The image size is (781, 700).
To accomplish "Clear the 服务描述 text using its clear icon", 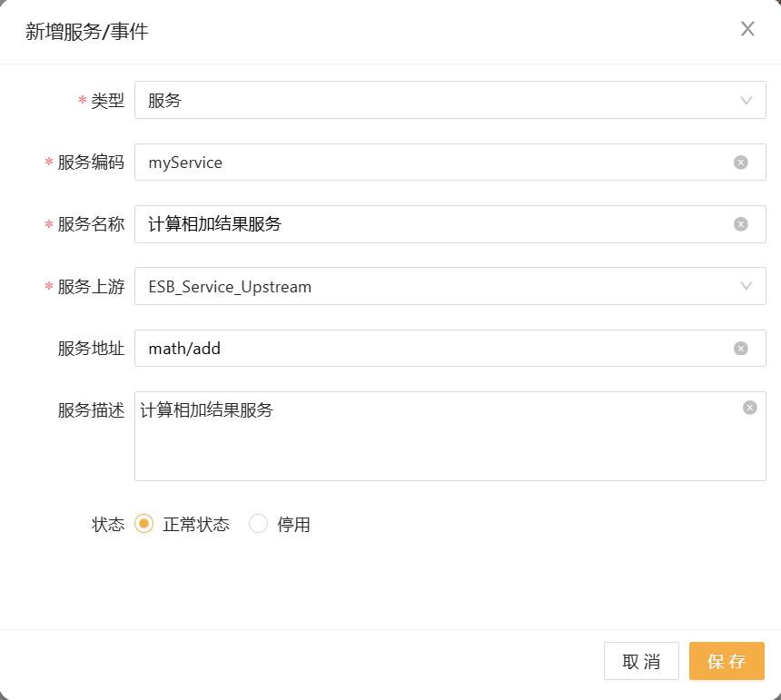I will coord(749,407).
